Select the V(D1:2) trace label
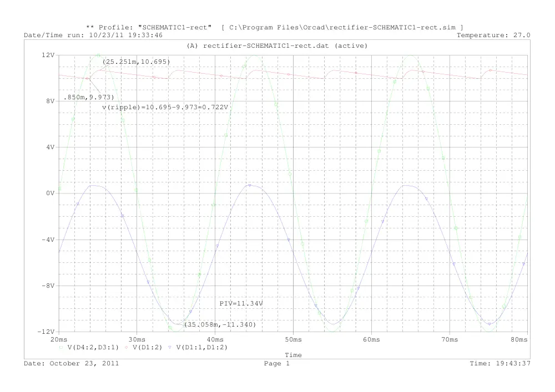Screen dimensions: 555x392 coord(147,348)
